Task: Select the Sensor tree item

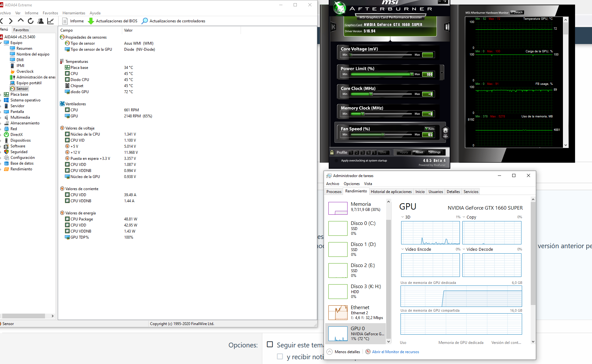Action: tap(22, 89)
